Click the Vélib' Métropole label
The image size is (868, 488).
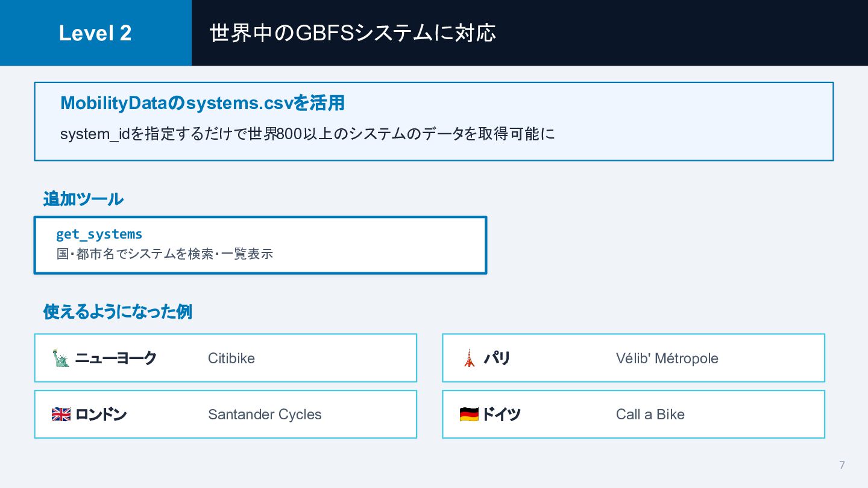coord(667,358)
